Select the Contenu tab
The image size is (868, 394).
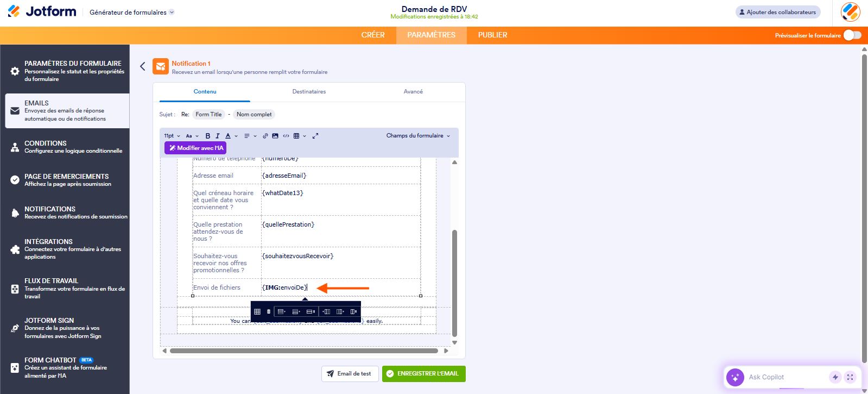coord(205,92)
